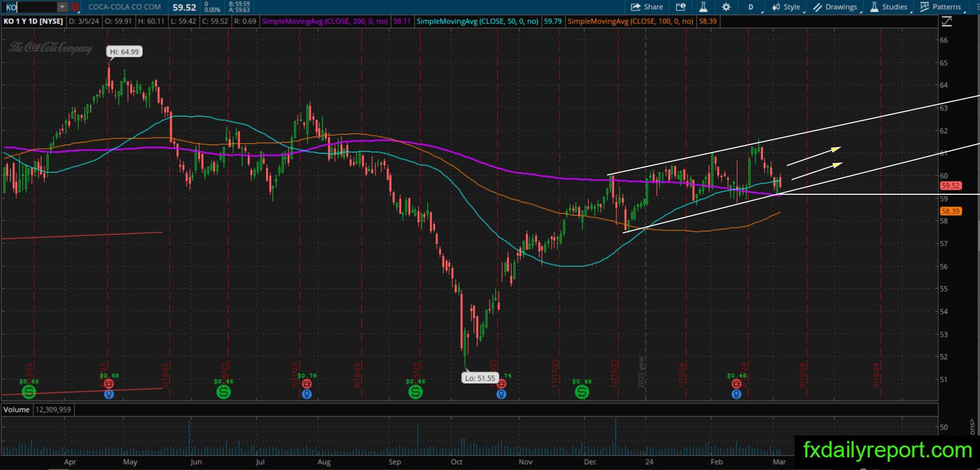Click the B: 59.59 bid quote
The width and height of the screenshot is (980, 470).
pyautogui.click(x=239, y=4)
